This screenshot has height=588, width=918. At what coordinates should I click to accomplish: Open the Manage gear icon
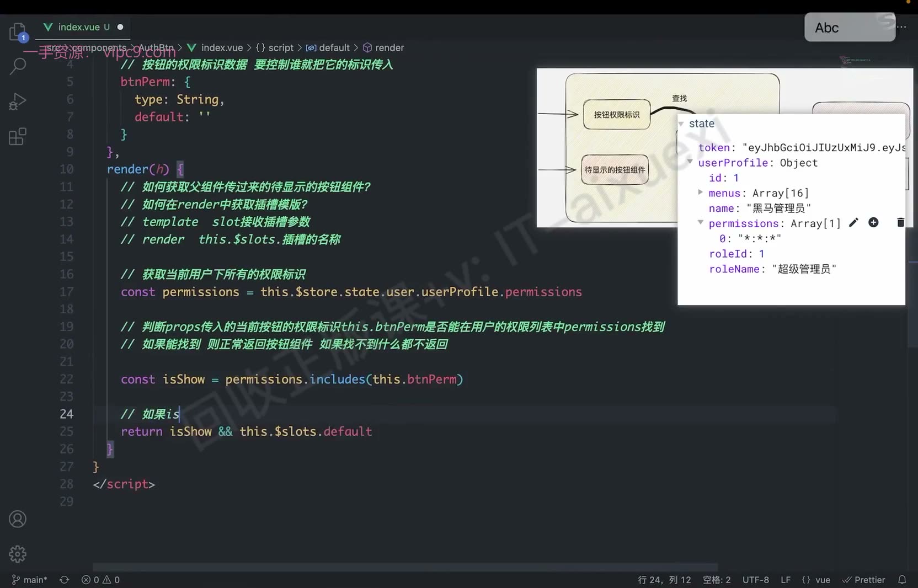pos(18,554)
